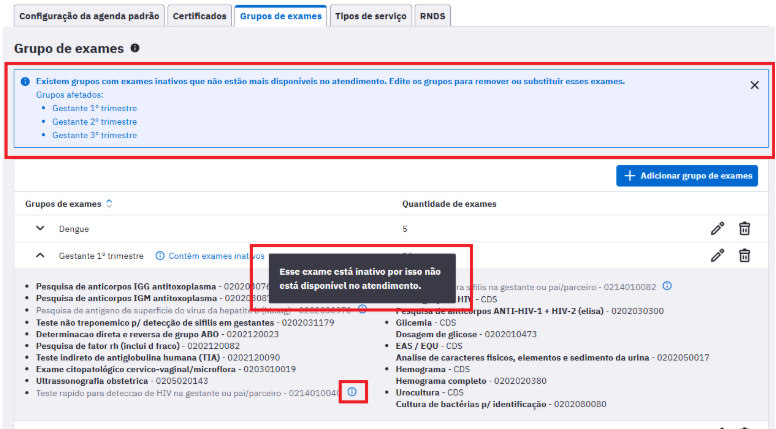Click info icon beside 'Contém exames inativos'
Screen dimensions: 776x429
click(160, 256)
